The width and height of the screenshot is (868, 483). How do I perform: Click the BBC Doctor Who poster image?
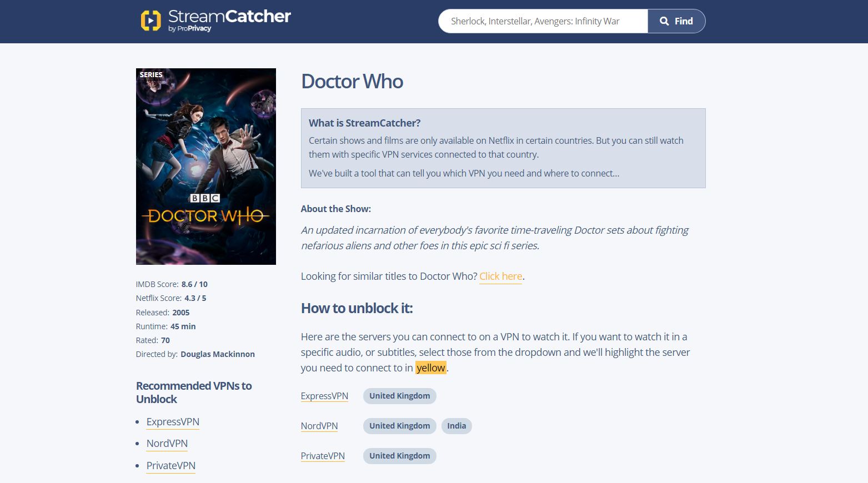pyautogui.click(x=205, y=167)
